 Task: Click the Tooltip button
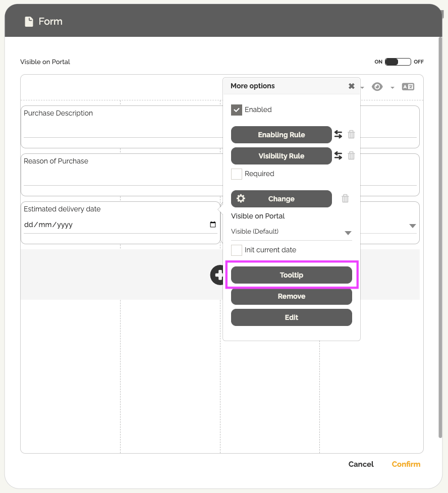tap(291, 276)
